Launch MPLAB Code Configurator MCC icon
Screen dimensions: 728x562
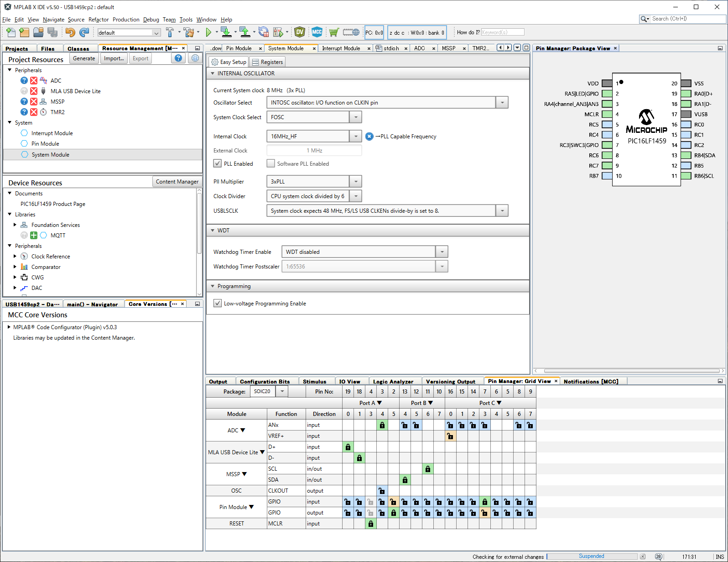pyautogui.click(x=317, y=32)
